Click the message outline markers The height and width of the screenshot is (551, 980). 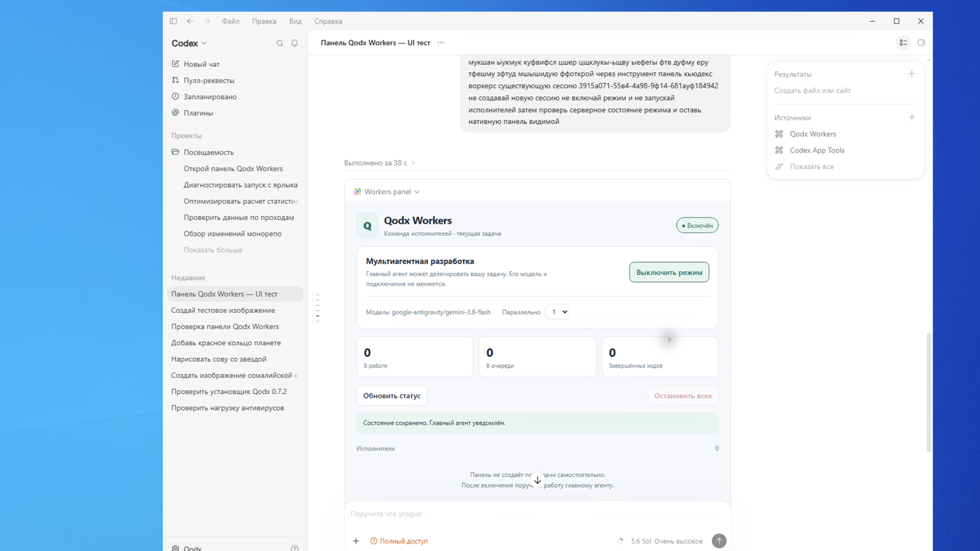click(x=317, y=308)
